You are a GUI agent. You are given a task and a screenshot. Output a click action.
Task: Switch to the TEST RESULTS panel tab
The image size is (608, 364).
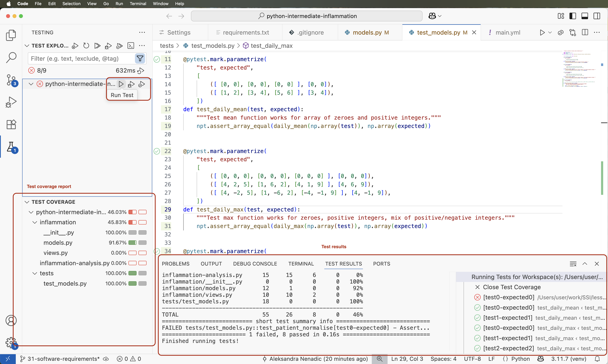coord(343,264)
